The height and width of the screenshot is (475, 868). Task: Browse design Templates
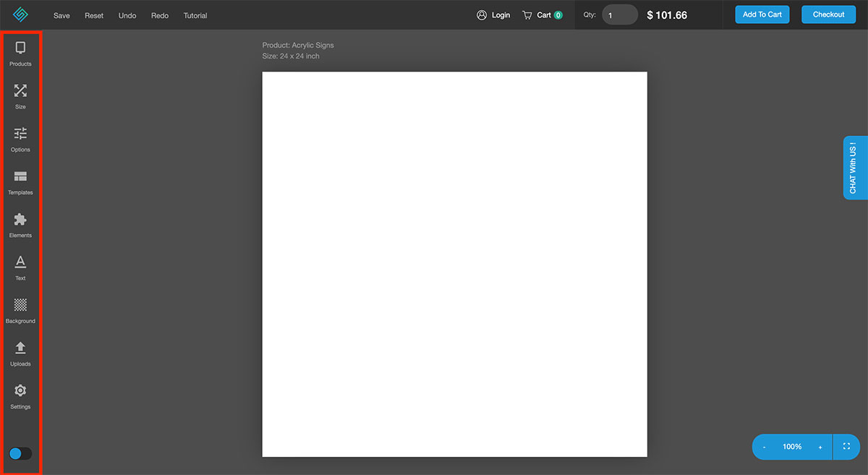click(x=20, y=182)
